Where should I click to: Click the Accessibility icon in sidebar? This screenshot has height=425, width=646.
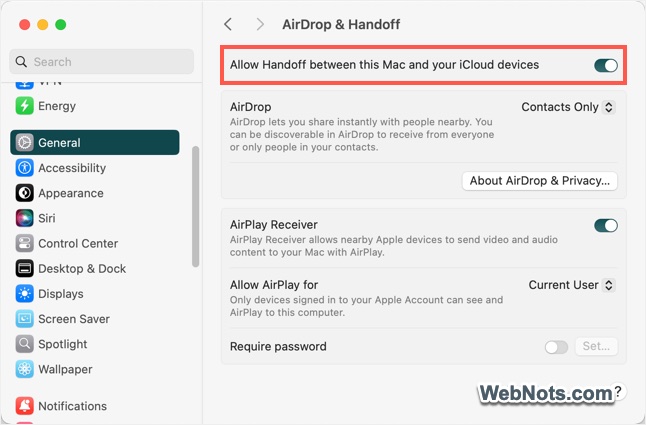pos(24,168)
